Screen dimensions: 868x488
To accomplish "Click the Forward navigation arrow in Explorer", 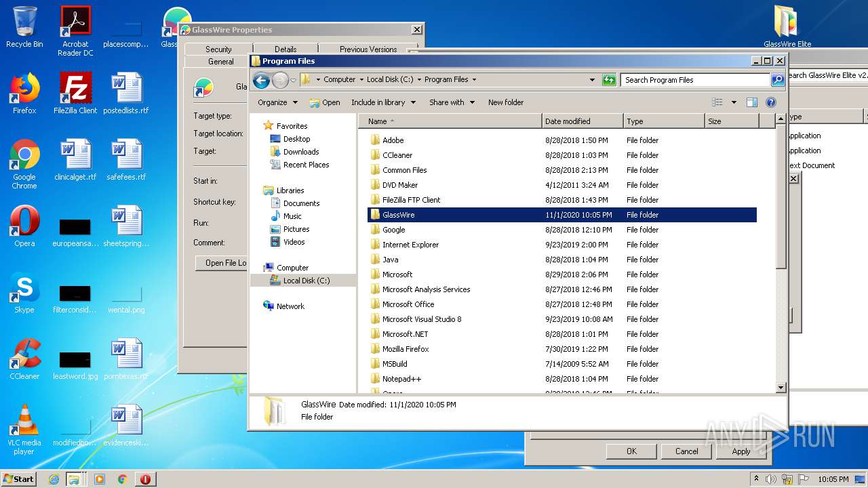I will coord(280,80).
